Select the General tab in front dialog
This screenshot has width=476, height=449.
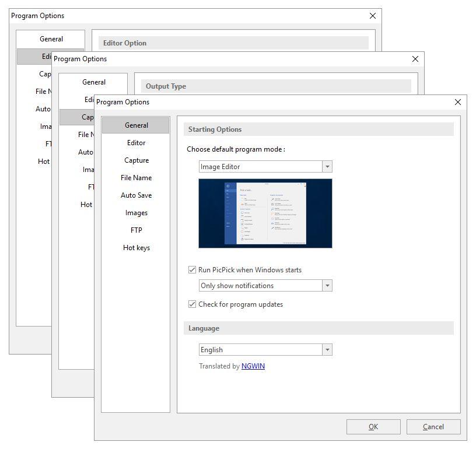coord(136,125)
